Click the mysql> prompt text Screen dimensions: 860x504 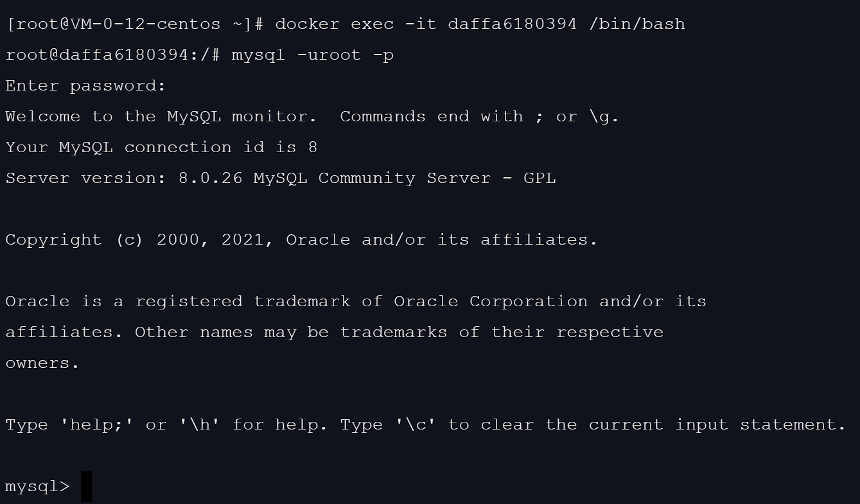click(x=37, y=487)
